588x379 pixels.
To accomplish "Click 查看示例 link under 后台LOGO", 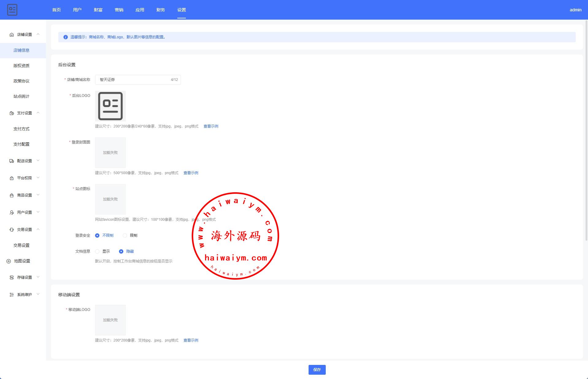I will pyautogui.click(x=211, y=126).
